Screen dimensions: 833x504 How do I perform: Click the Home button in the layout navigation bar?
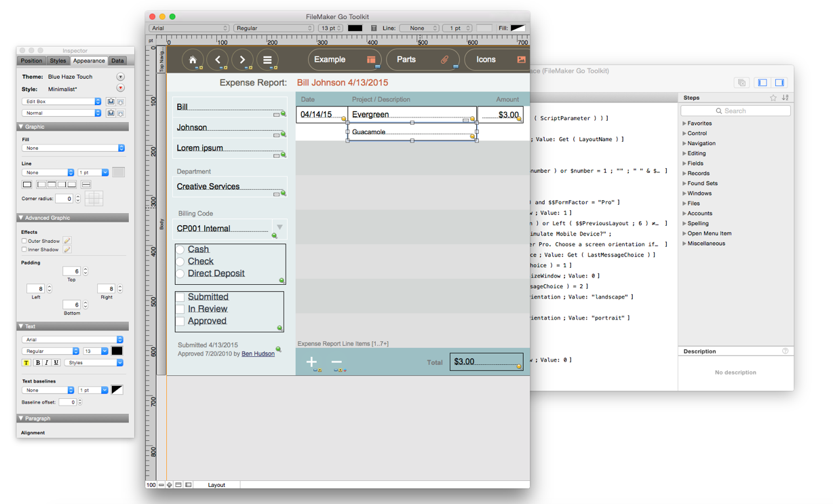click(x=193, y=60)
